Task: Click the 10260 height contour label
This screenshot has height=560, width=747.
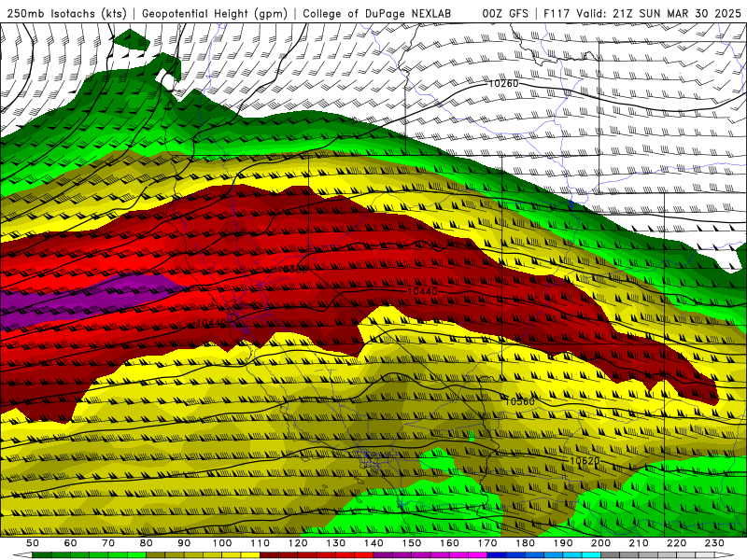Action: coord(503,84)
